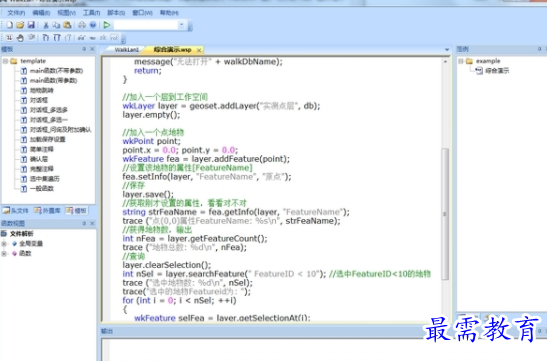Switch to the 外置库 bottom tab
The image size is (547, 361).
point(47,211)
